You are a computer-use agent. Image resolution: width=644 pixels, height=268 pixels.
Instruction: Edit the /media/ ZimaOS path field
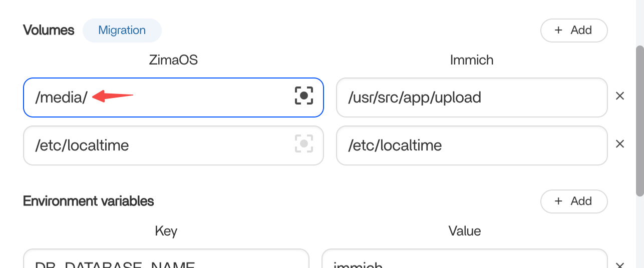pos(173,97)
